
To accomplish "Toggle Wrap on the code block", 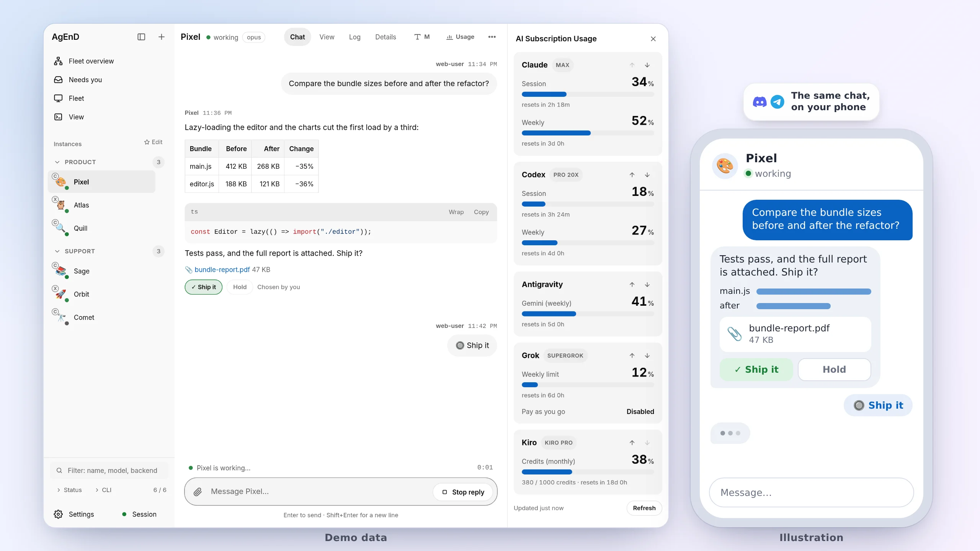I will click(x=456, y=212).
